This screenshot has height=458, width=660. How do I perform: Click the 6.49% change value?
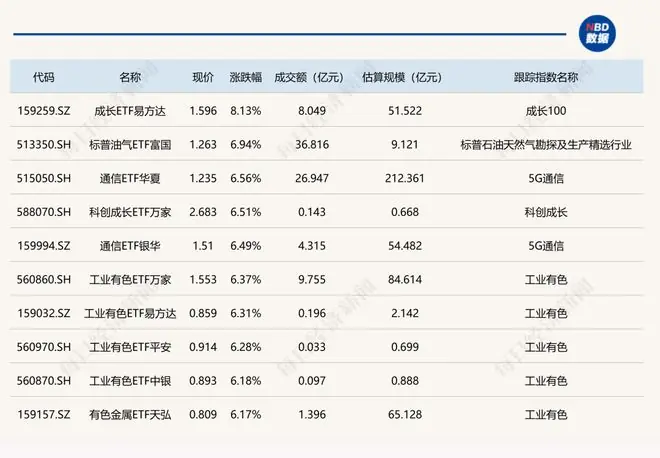pyautogui.click(x=246, y=245)
